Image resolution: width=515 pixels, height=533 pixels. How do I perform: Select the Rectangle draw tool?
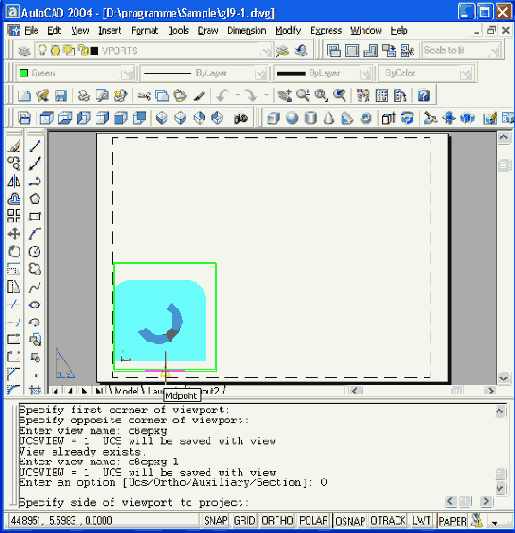click(x=35, y=216)
